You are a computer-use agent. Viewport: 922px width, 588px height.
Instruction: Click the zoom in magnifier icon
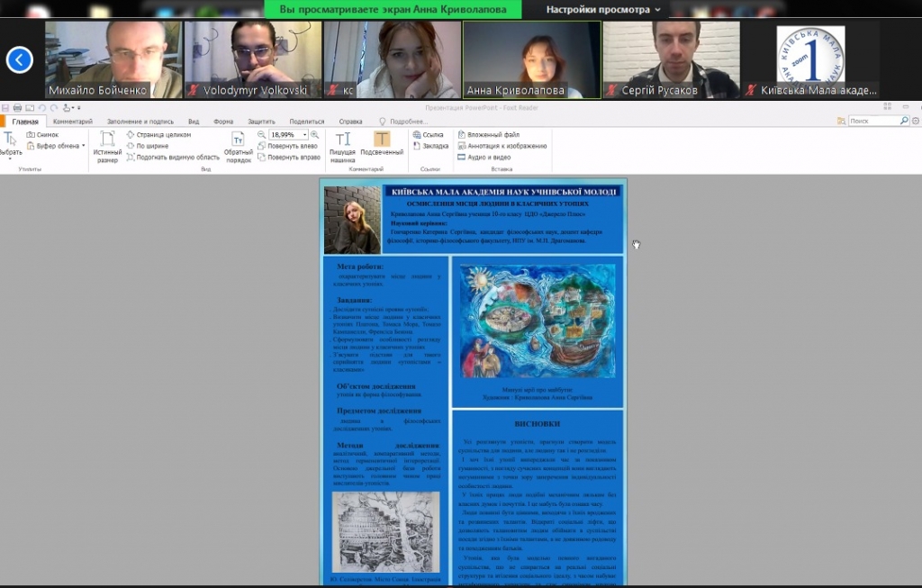[314, 135]
